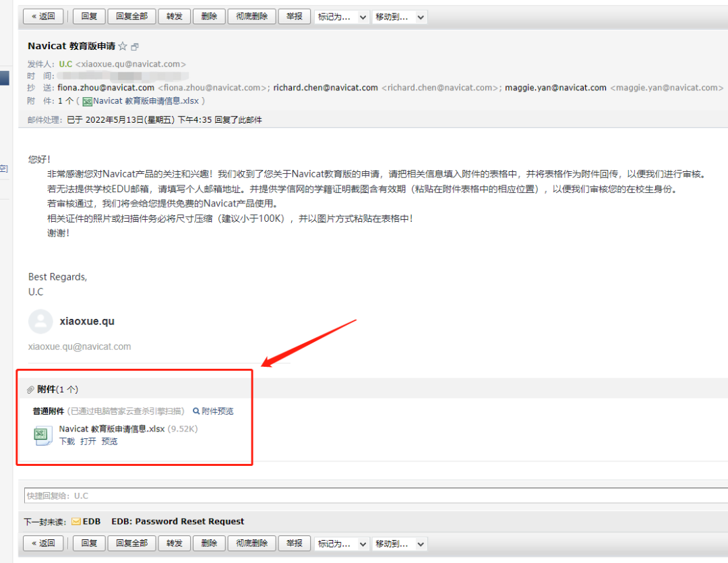Open the top 移动到... dropdown
The image size is (728, 563).
(x=399, y=17)
